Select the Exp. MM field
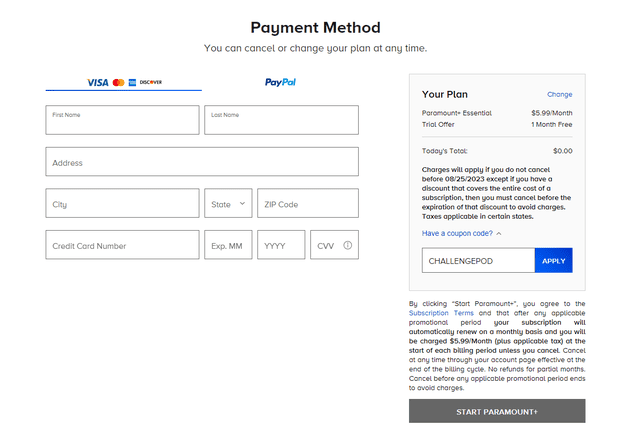The width and height of the screenshot is (640, 427). [x=228, y=245]
